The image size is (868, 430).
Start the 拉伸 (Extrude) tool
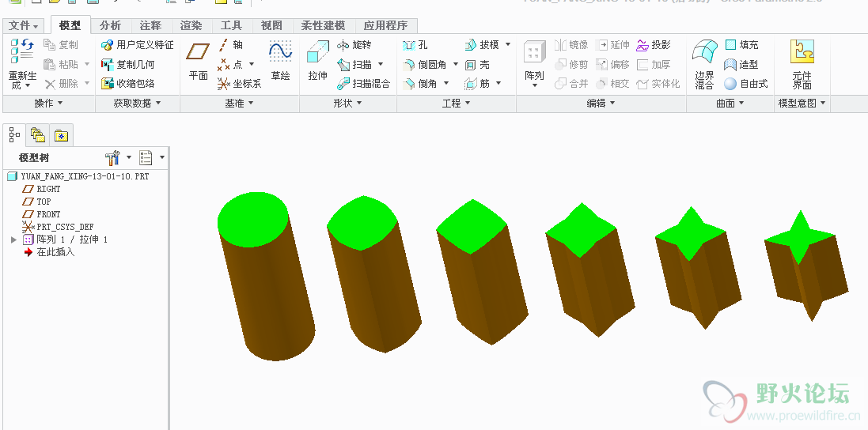pyautogui.click(x=318, y=60)
